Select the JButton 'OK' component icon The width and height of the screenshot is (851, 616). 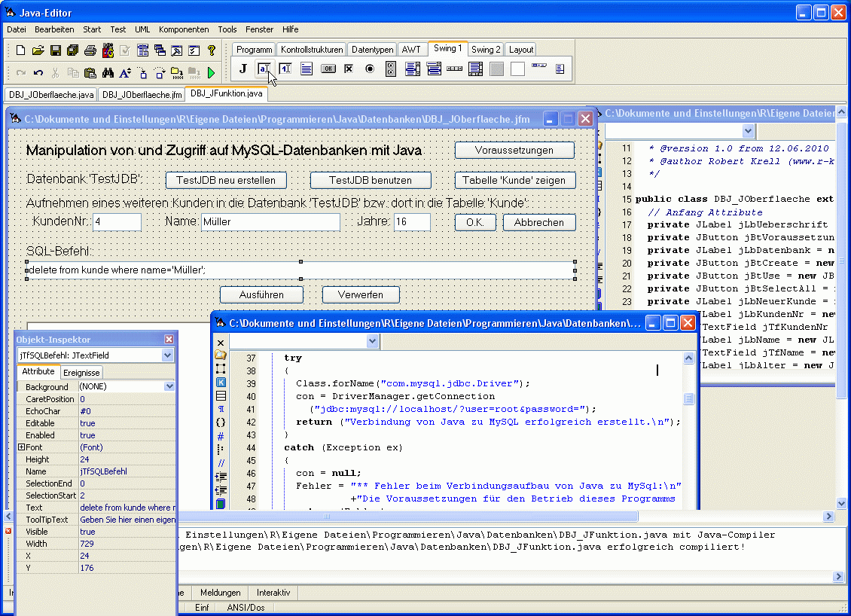[328, 69]
